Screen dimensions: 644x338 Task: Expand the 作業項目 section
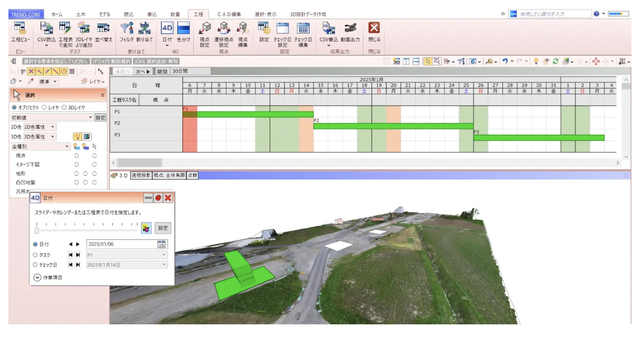pos(37,277)
